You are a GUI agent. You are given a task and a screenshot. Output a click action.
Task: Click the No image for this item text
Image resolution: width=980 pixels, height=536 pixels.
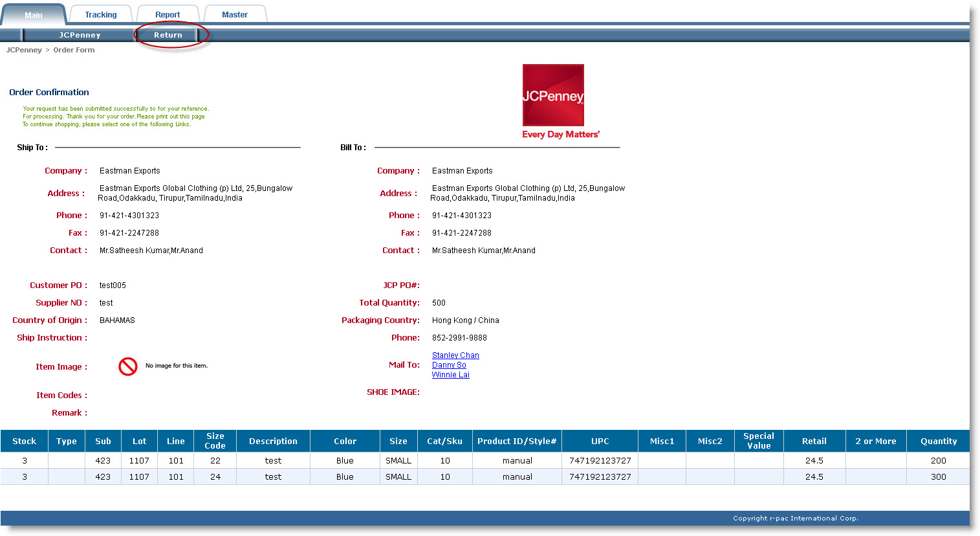pyautogui.click(x=177, y=366)
